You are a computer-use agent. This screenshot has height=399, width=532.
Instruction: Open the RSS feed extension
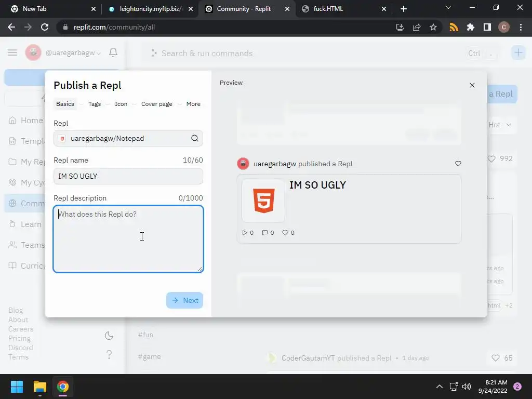point(454,27)
